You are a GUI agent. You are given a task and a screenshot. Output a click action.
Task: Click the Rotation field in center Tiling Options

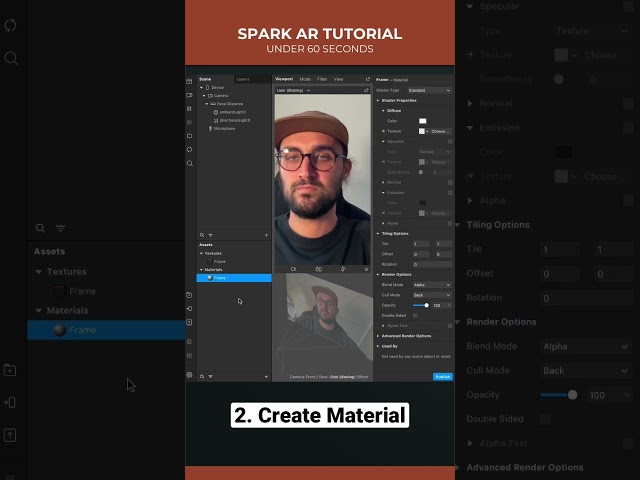click(x=432, y=264)
